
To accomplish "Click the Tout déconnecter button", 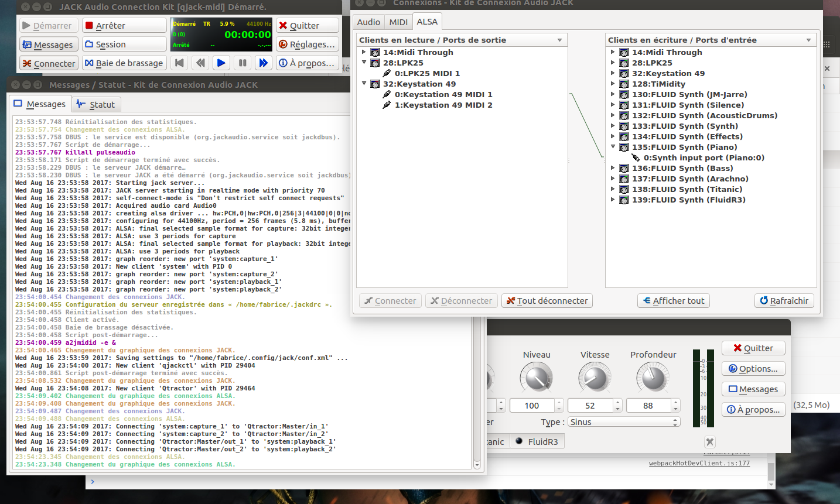I will click(x=547, y=301).
